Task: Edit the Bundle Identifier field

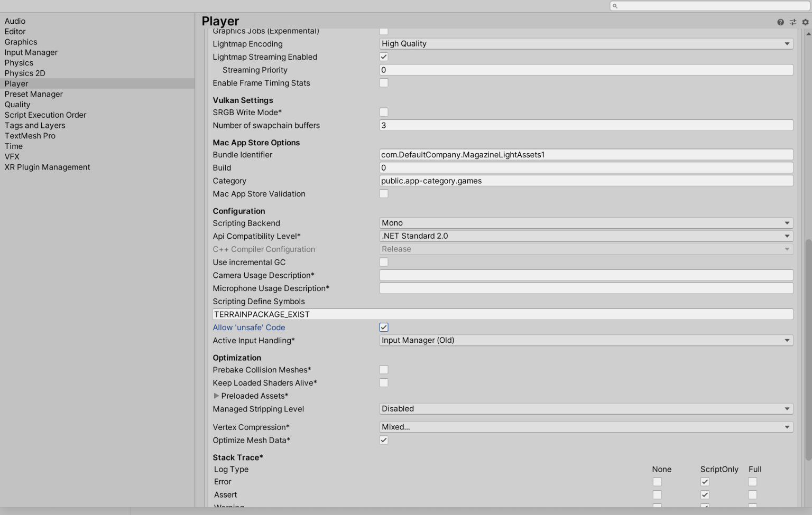Action: click(586, 154)
